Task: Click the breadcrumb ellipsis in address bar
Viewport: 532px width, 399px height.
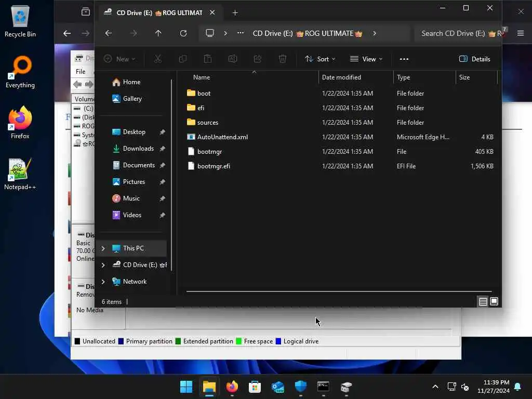Action: [x=240, y=33]
